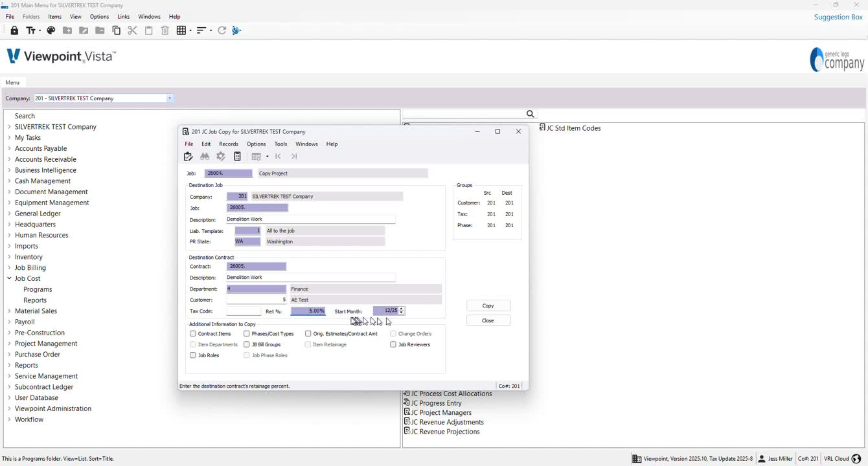Click the Tax Code input field
The image size is (868, 466).
244,311
